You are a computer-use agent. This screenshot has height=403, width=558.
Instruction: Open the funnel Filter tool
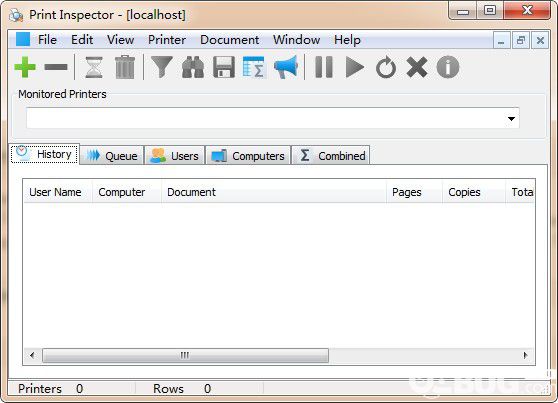162,67
